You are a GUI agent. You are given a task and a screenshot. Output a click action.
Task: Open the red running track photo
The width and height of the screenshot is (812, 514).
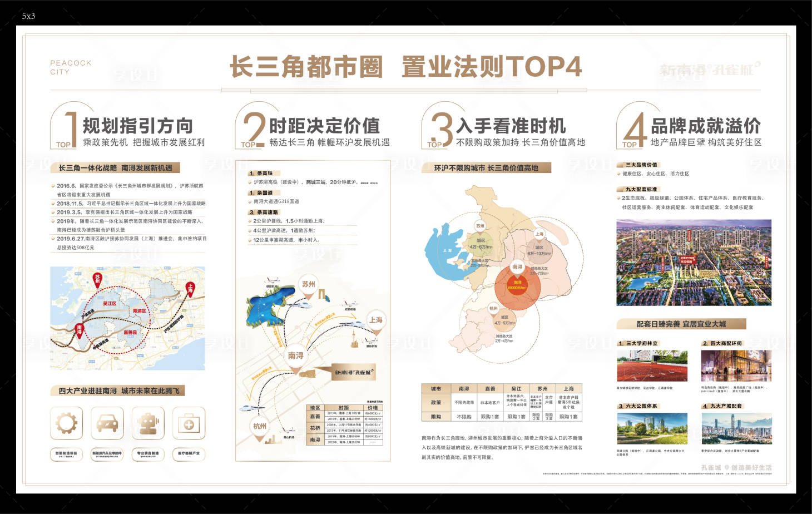click(652, 365)
